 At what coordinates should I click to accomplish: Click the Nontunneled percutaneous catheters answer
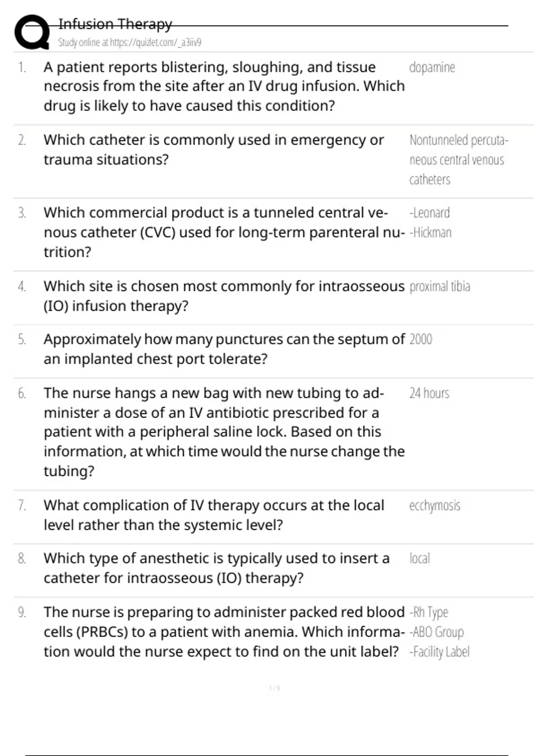[458, 160]
